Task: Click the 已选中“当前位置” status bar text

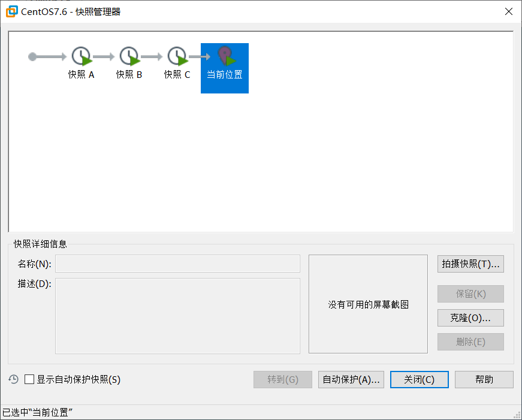Action: tap(37, 413)
